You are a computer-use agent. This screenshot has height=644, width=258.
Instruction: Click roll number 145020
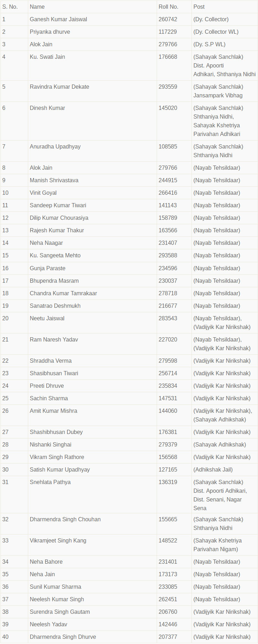pyautogui.click(x=168, y=108)
